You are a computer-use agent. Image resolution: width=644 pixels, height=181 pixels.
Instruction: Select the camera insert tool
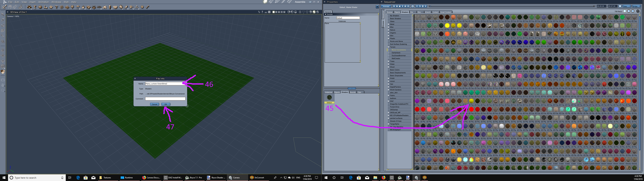[131, 7]
